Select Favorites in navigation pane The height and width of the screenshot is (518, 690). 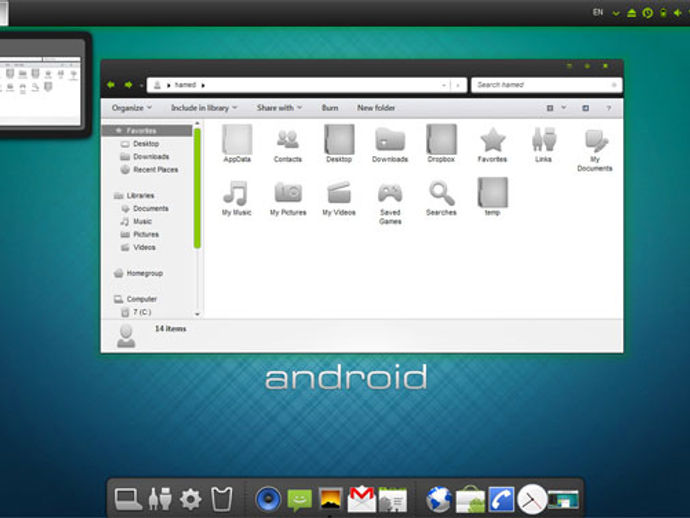coord(147,131)
